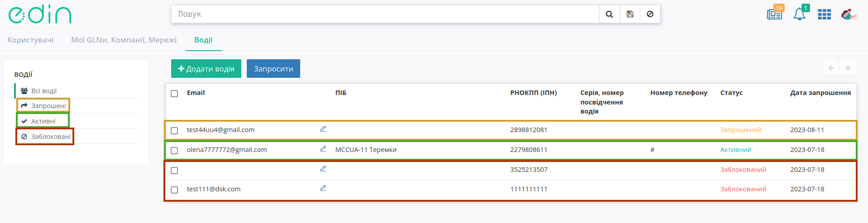Edit driver test44uu4@gmail.com with the pencil icon
Image resolution: width=868 pixels, height=223 pixels.
point(323,129)
